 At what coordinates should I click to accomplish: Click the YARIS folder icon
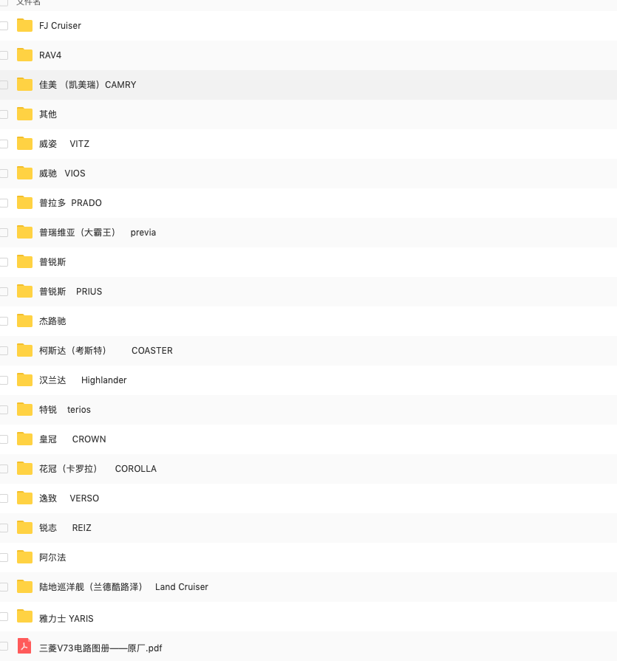coord(24,617)
